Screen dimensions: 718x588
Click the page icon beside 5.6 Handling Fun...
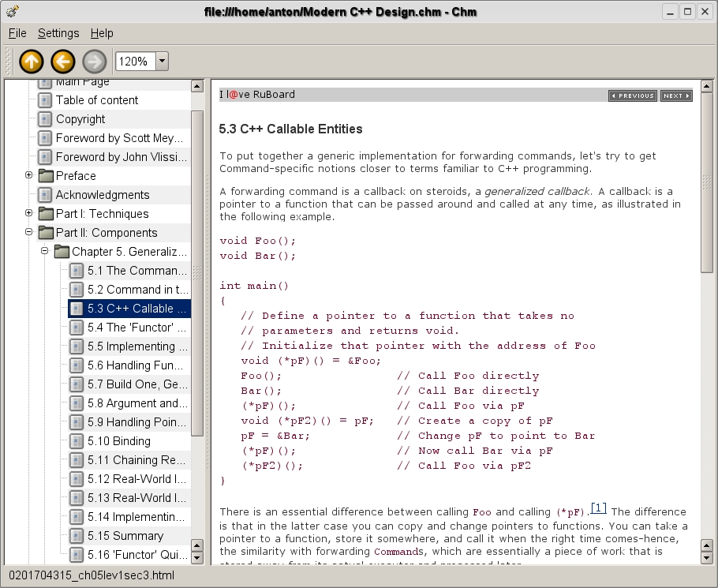pyautogui.click(x=77, y=365)
